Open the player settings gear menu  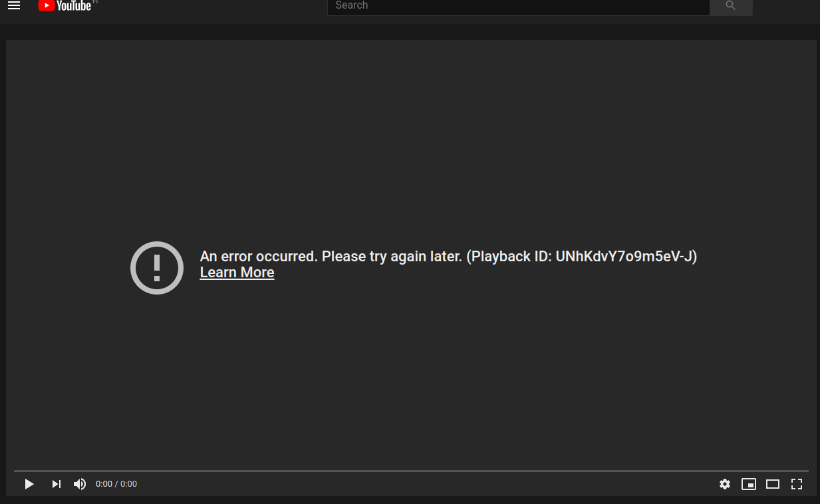725,484
